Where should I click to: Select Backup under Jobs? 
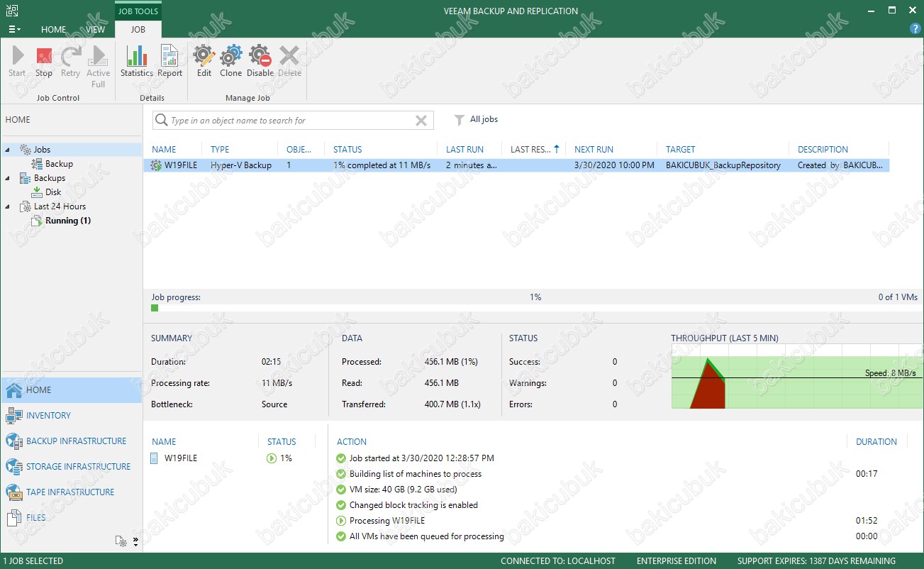59,164
